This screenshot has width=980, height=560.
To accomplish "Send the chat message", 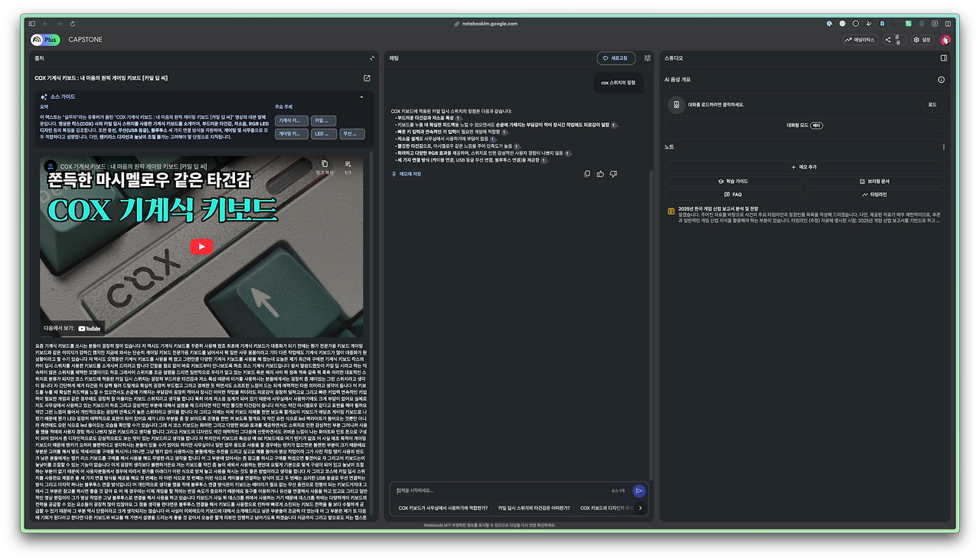I will point(639,490).
